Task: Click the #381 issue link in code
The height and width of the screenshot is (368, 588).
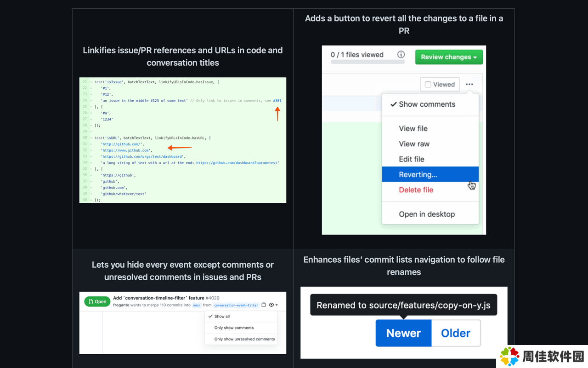Action: (277, 101)
